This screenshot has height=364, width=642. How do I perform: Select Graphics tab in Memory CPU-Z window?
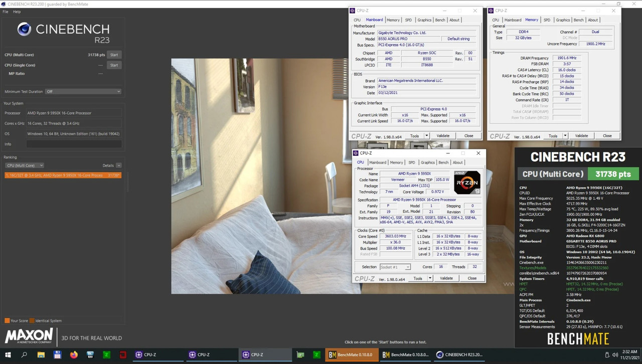point(563,20)
